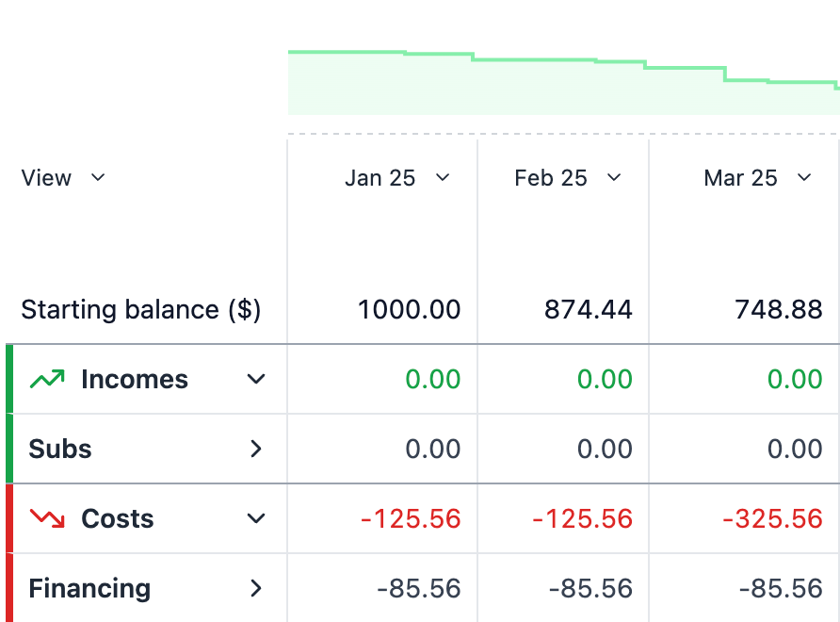This screenshot has width=840, height=622.
Task: Select the Financing row label
Action: pos(89,589)
